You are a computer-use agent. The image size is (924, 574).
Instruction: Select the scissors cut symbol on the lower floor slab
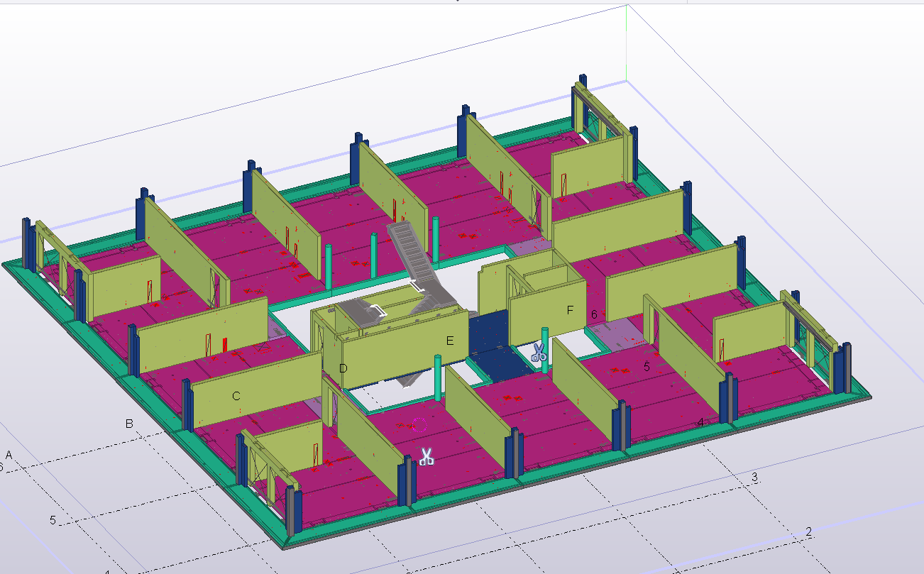[426, 457]
